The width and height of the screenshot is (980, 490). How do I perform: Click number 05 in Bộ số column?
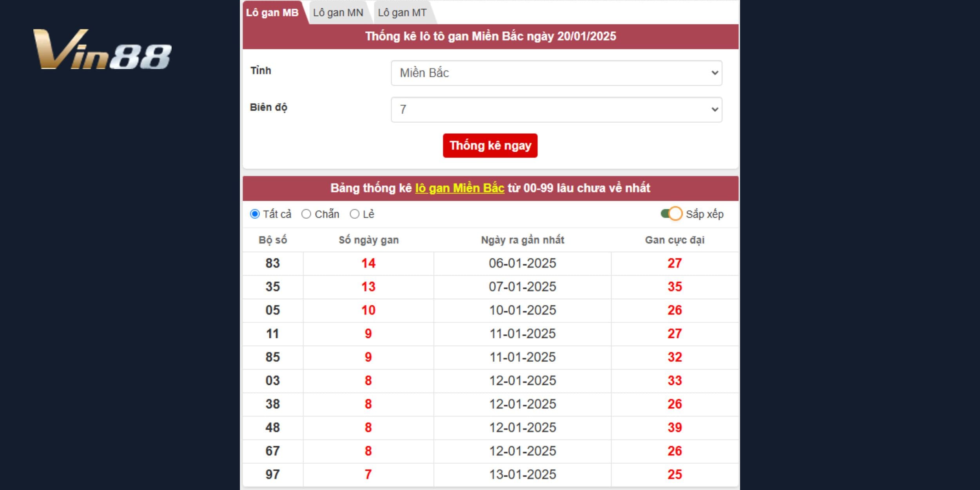coord(273,310)
